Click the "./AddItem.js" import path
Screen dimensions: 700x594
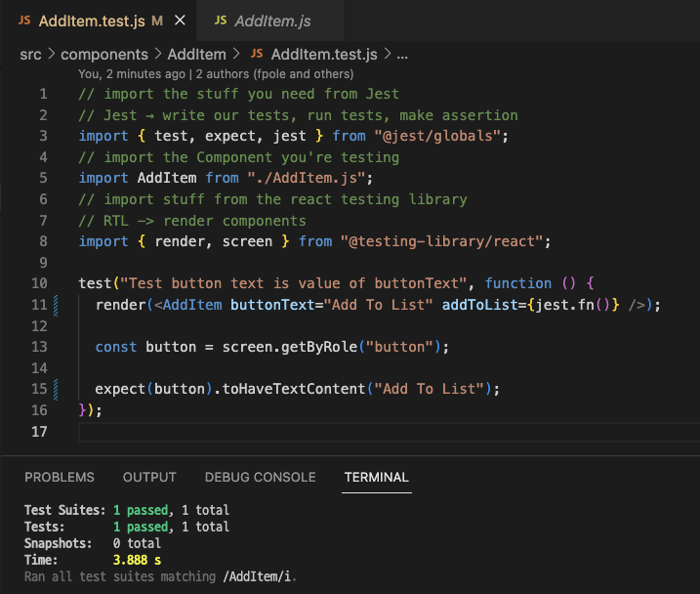[x=307, y=178]
